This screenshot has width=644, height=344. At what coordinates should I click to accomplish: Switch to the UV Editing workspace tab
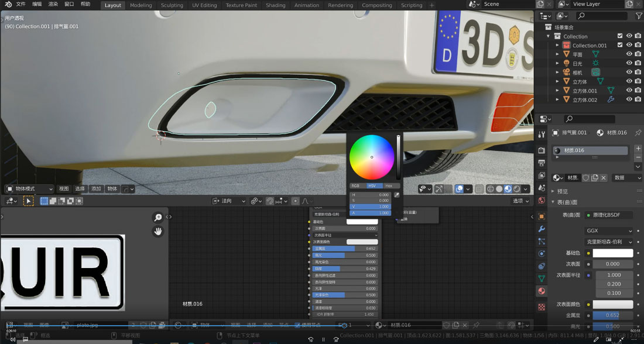(204, 5)
